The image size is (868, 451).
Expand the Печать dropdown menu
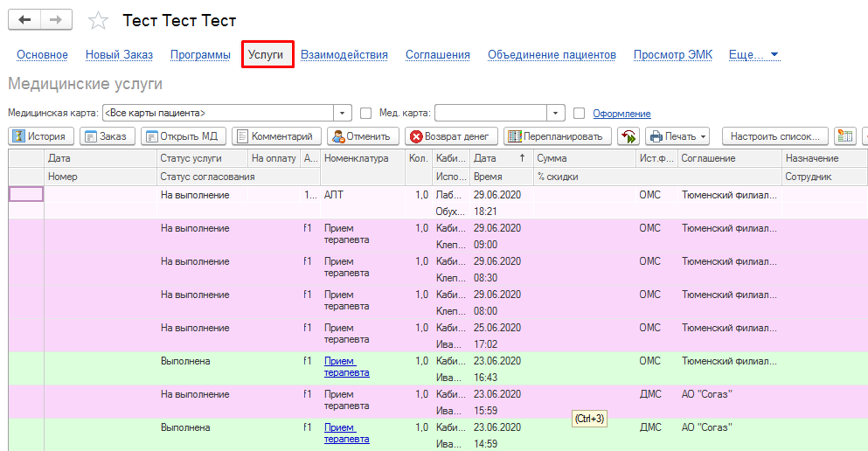pos(678,136)
